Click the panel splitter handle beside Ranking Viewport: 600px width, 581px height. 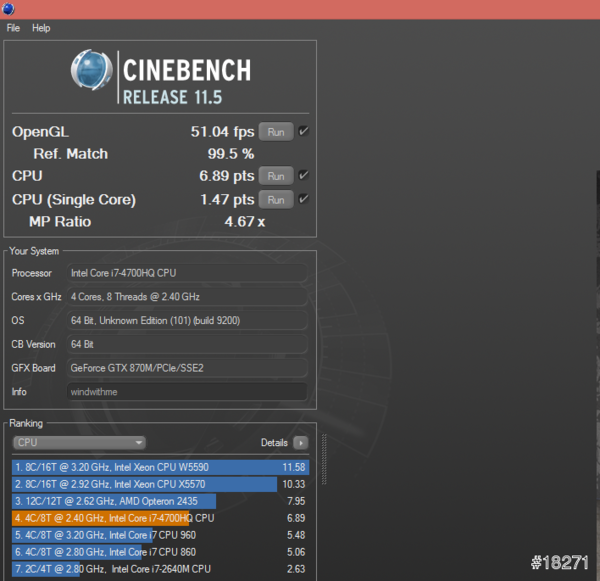324,459
